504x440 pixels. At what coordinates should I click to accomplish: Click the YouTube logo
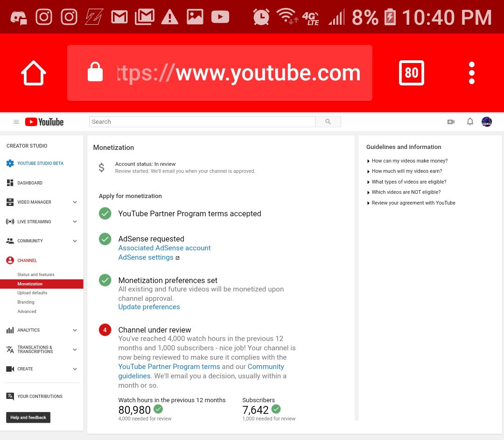[x=44, y=122]
